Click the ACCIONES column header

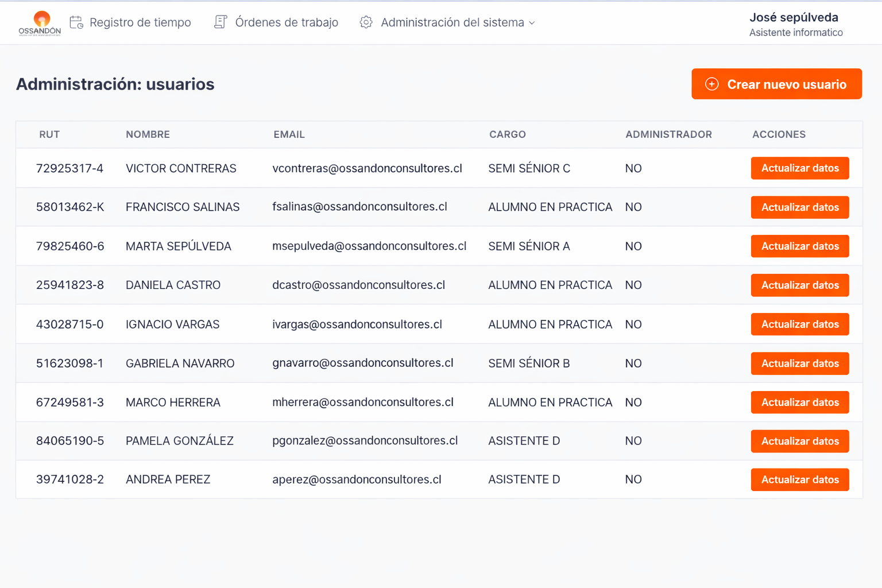click(x=779, y=134)
